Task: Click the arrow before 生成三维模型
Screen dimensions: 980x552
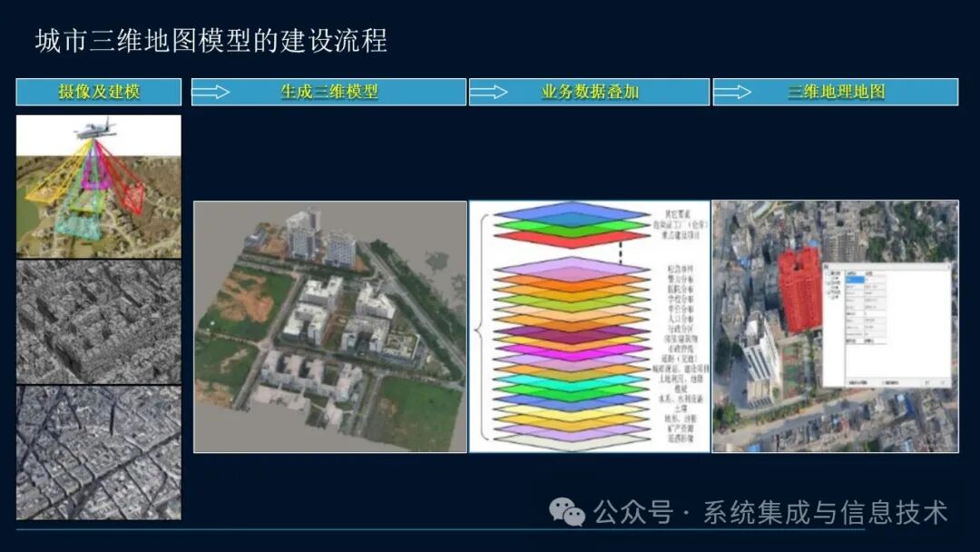Action: point(211,92)
